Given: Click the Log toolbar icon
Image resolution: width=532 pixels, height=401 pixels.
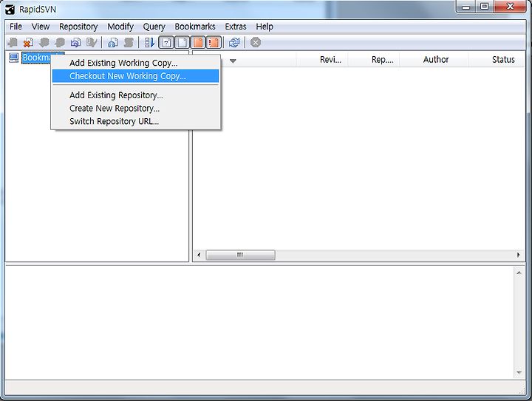Looking at the screenshot, I should click(x=129, y=42).
